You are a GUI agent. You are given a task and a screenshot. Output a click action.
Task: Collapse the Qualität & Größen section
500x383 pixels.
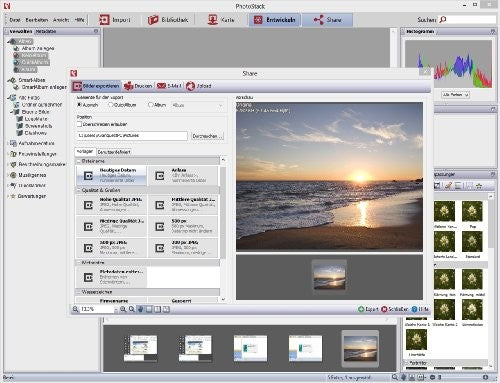tap(79, 190)
